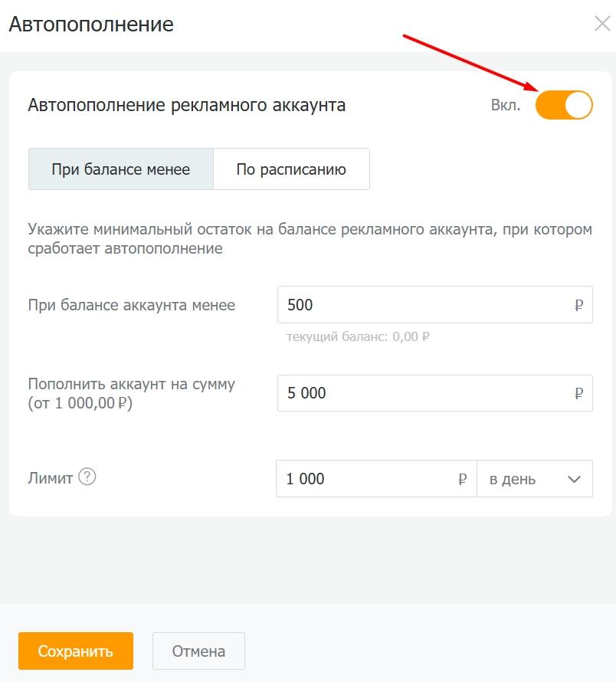Click the текущий баланс: 0,00 ₽ hint text
The image size is (616, 682).
coord(358,336)
